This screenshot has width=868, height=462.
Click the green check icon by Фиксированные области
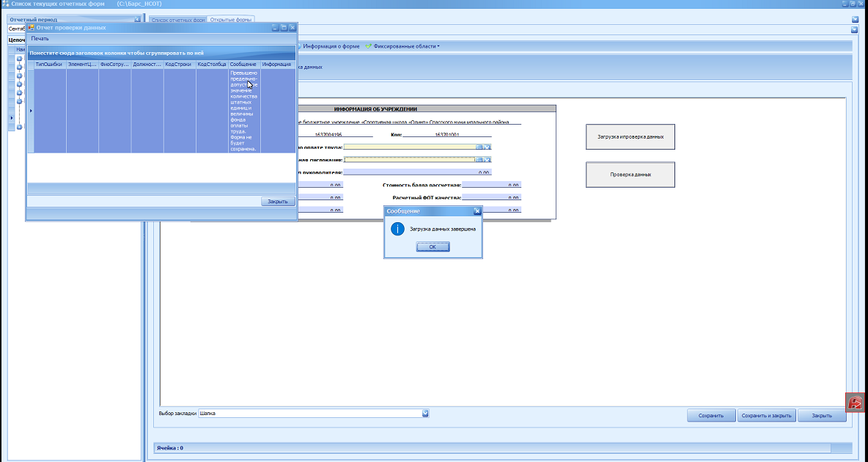(369, 46)
